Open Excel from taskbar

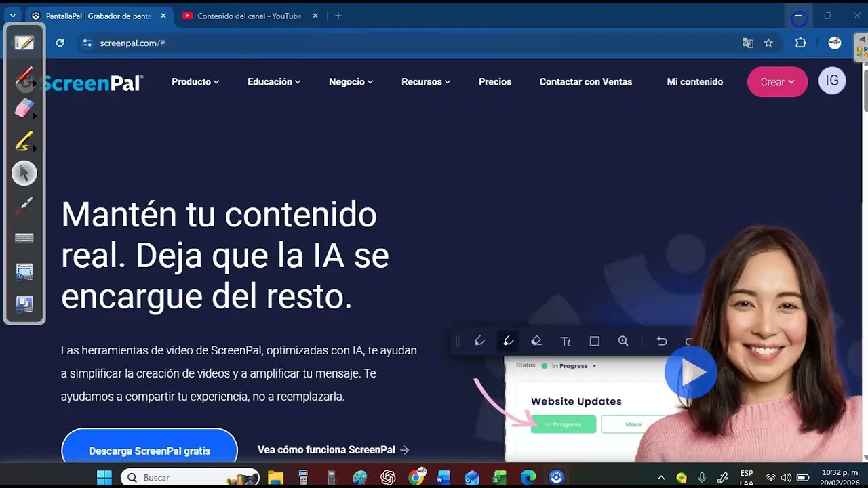[x=500, y=478]
